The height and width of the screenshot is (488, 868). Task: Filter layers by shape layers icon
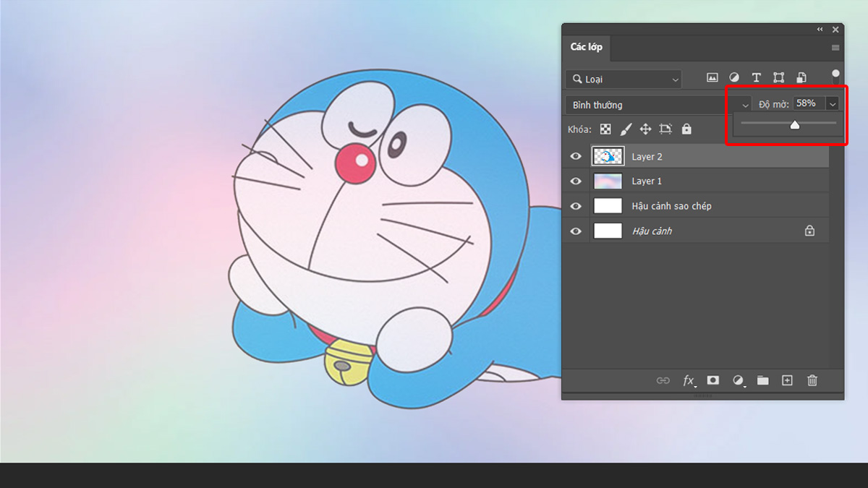coord(779,77)
